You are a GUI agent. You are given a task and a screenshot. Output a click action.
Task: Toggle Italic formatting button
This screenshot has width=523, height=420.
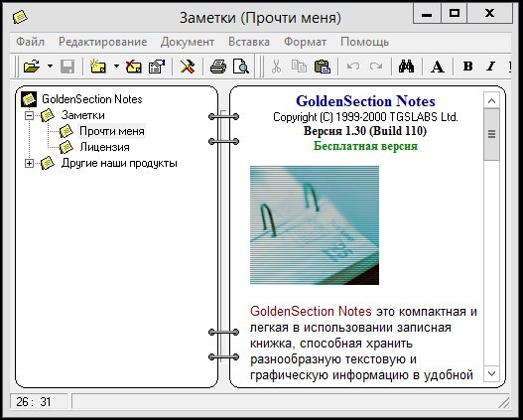coord(490,67)
